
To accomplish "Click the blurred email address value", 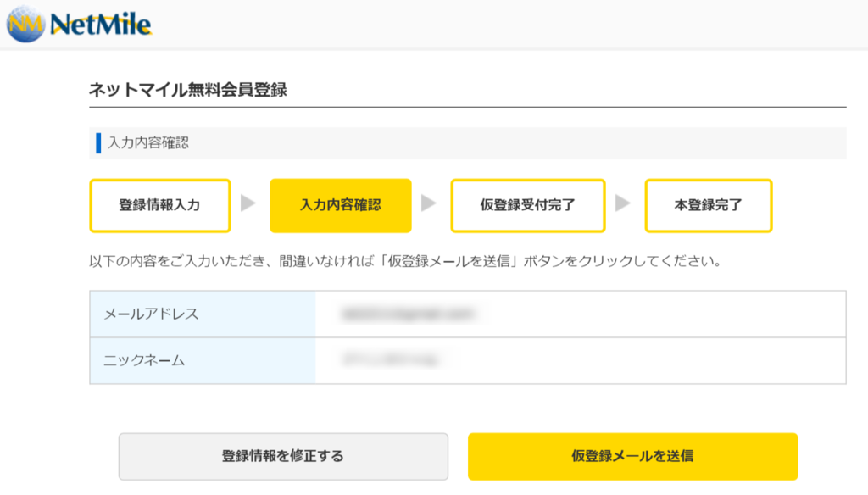I will click(403, 313).
